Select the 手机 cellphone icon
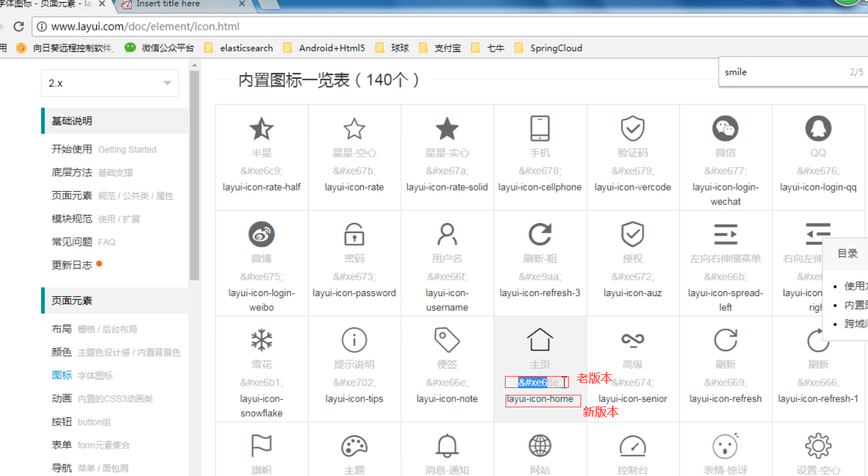Viewport: 868px width, 476px height. click(540, 128)
